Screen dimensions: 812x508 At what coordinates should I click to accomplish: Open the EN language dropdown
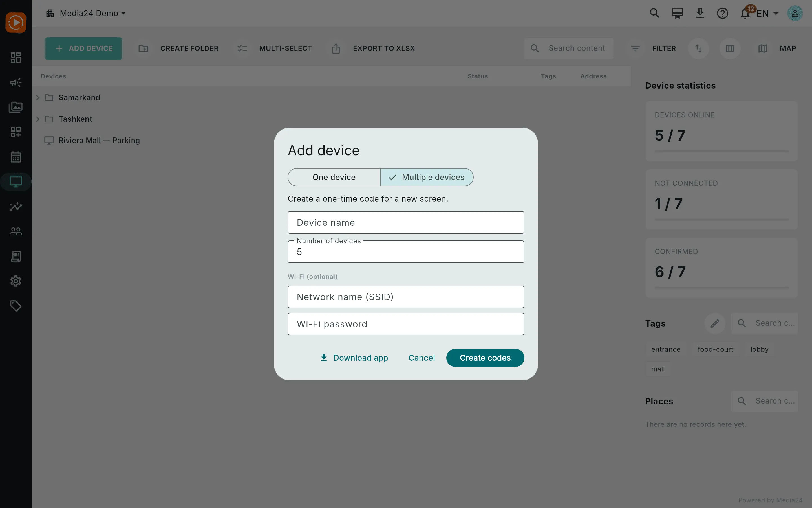point(767,14)
